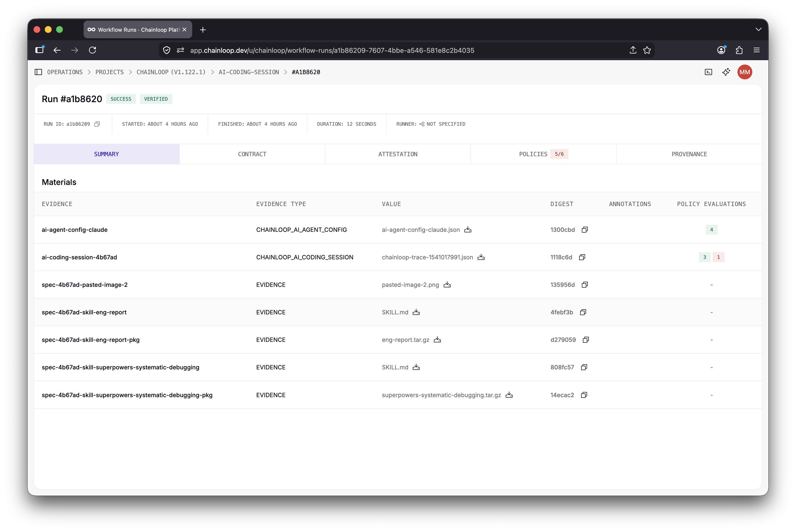
Task: Open the terminal console icon
Action: (x=708, y=72)
